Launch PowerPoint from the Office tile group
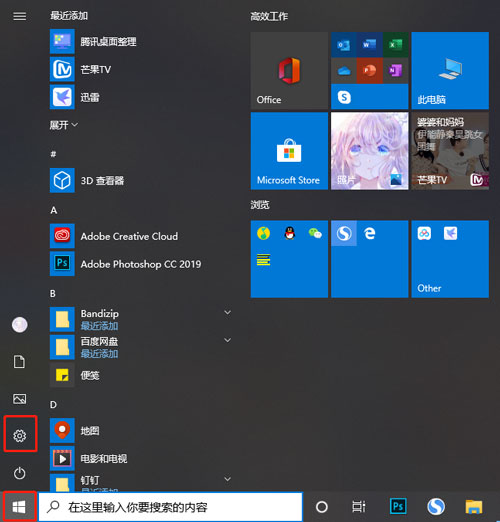Image resolution: width=500 pixels, height=522 pixels. 369,70
